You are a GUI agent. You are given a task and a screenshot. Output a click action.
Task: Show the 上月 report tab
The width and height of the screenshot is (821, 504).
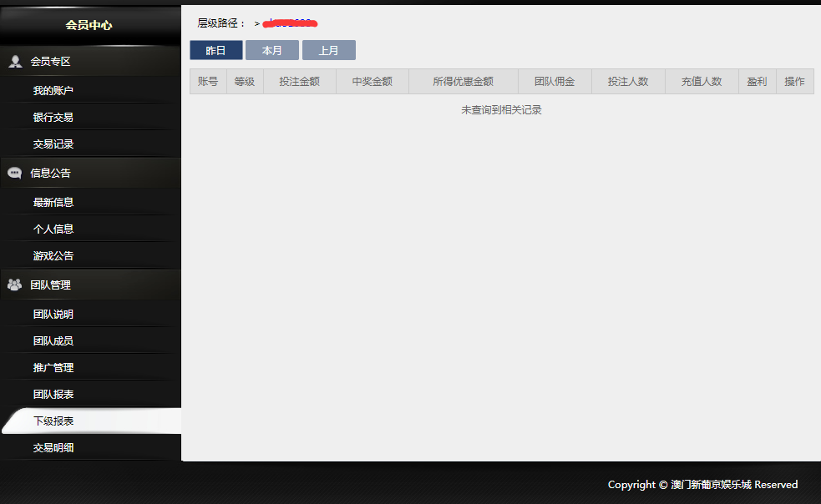(x=328, y=50)
